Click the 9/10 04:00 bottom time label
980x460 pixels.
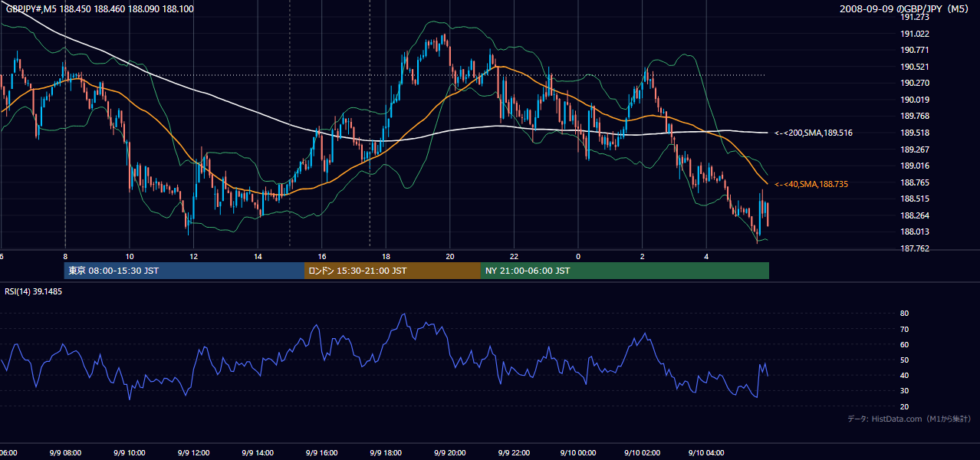pos(706,453)
